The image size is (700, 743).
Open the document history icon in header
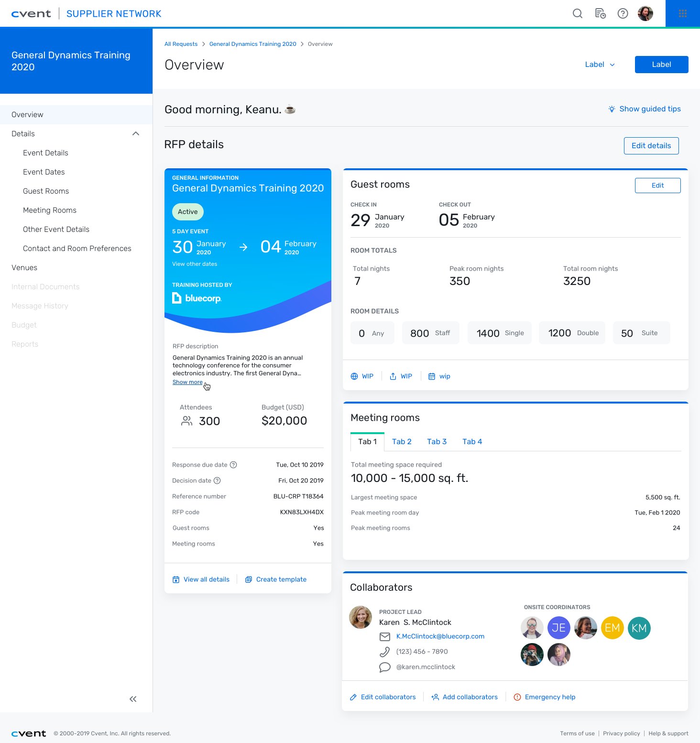pos(600,13)
